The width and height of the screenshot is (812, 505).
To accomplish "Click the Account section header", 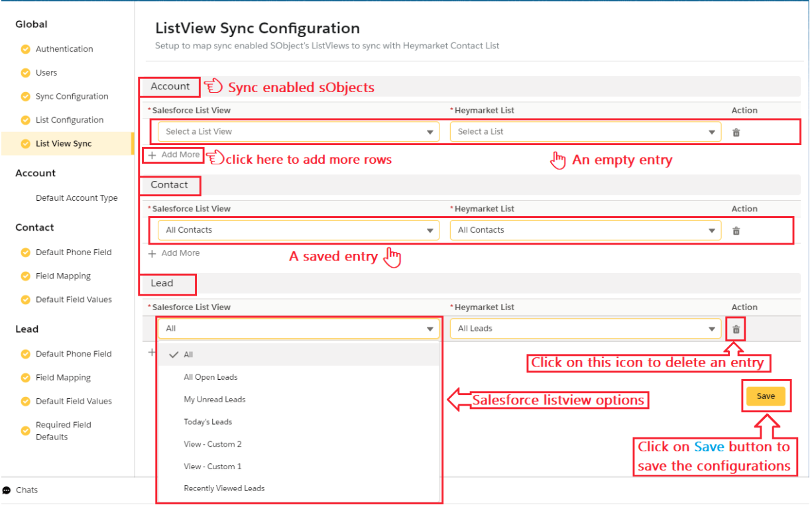I will 170,87.
